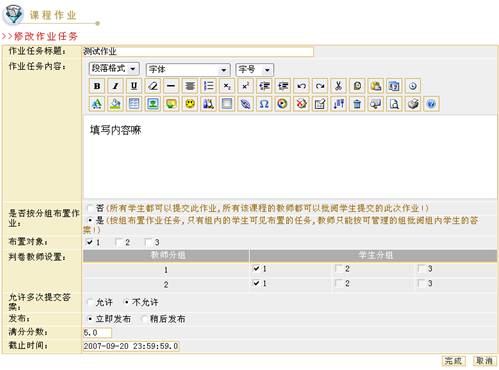The width and height of the screenshot is (499, 370).
Task: Click the omega special character icon
Action: [264, 104]
